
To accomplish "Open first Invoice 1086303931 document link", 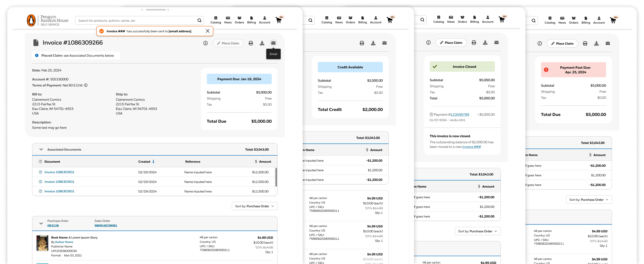I will click(x=59, y=172).
